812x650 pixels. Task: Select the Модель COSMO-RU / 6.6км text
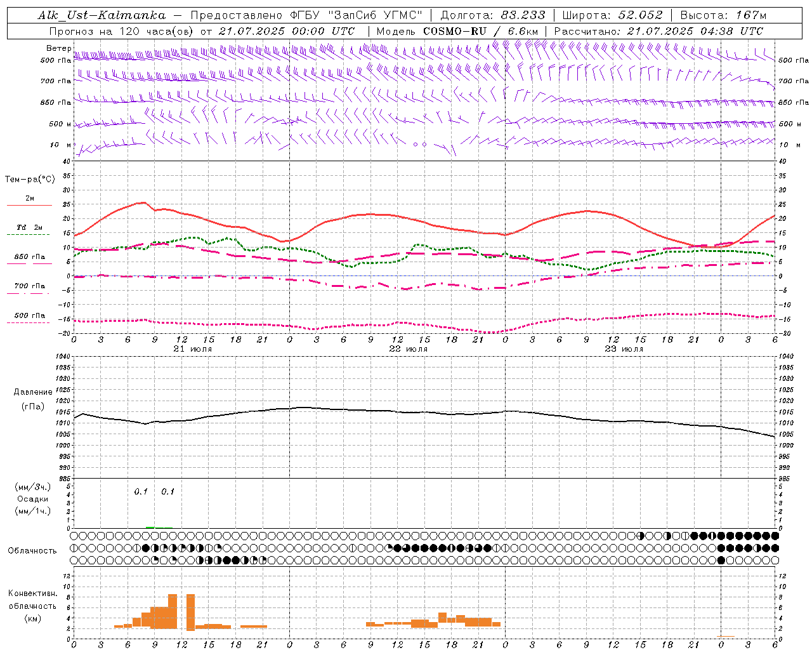pos(457,31)
